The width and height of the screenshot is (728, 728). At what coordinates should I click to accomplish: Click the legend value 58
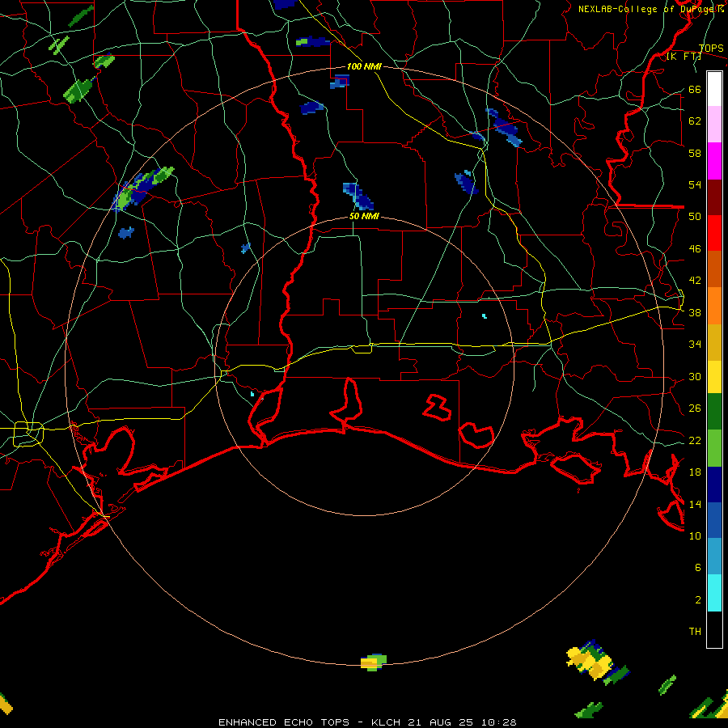695,153
